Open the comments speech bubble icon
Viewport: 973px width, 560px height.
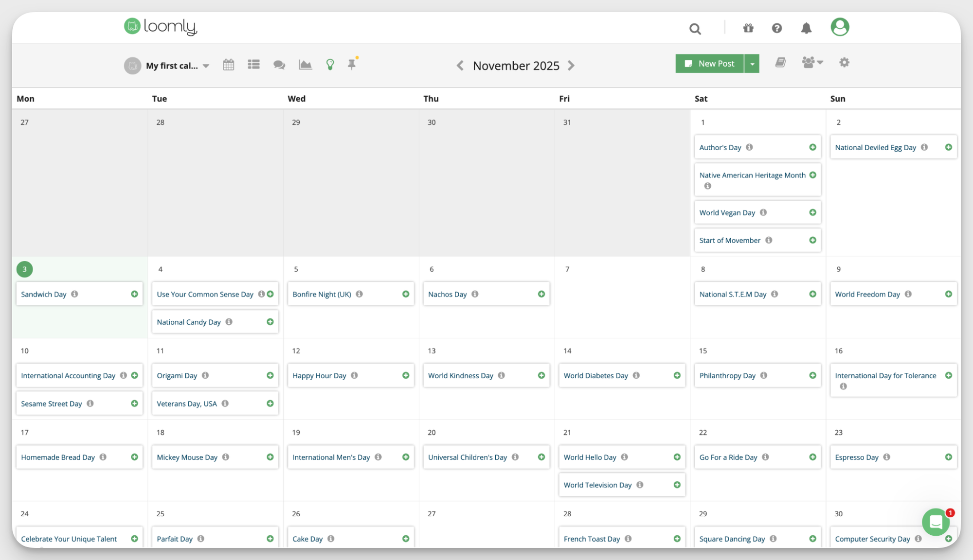click(279, 65)
